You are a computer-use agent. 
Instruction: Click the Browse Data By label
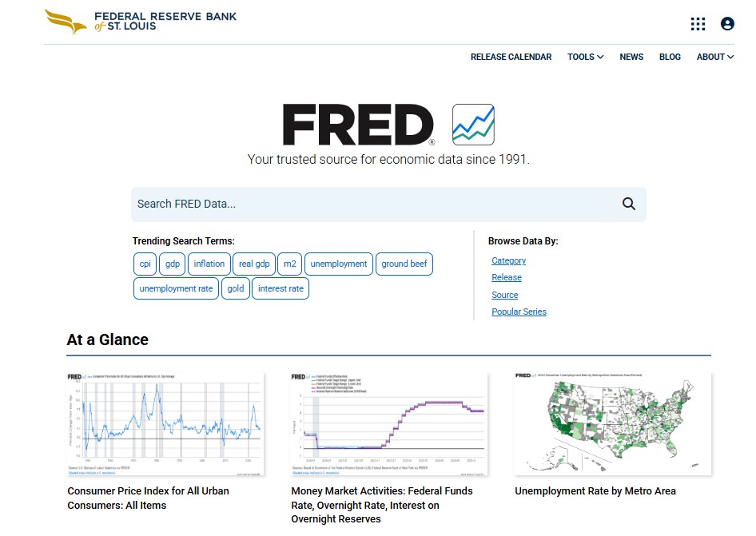pyautogui.click(x=523, y=241)
